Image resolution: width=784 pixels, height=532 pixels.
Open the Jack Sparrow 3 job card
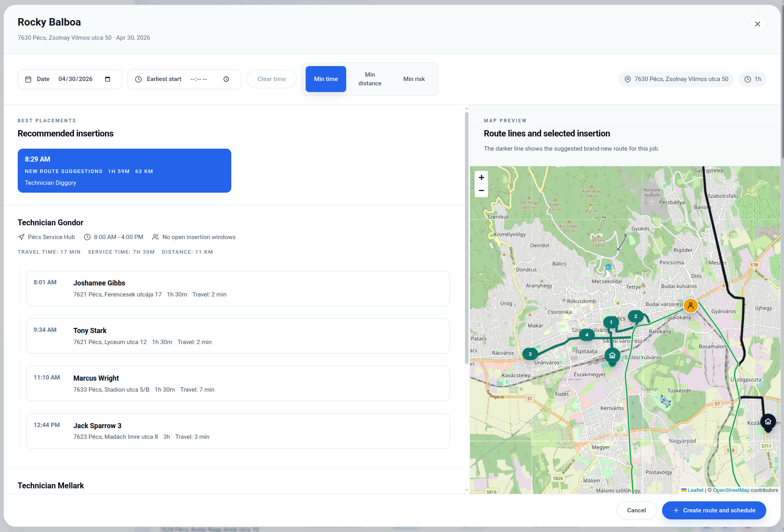tap(238, 431)
